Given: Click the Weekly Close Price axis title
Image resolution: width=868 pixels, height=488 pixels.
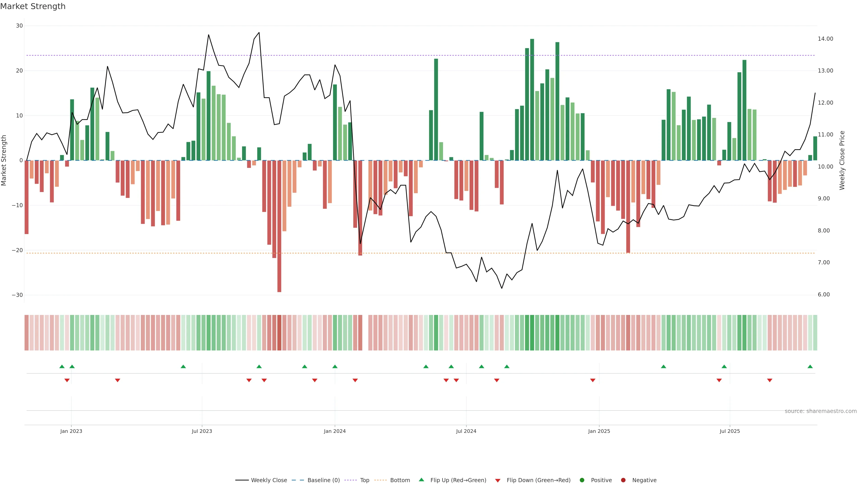Looking at the screenshot, I should [842, 160].
